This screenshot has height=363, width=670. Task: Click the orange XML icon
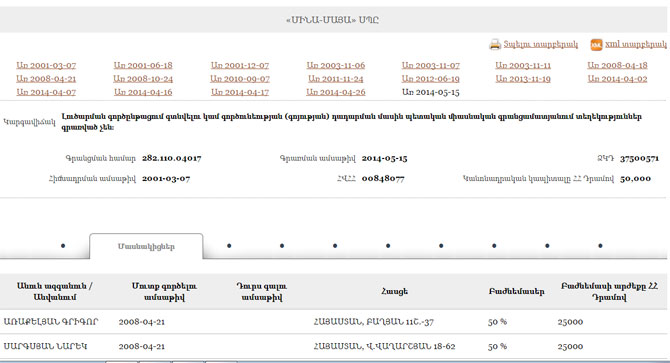point(597,44)
